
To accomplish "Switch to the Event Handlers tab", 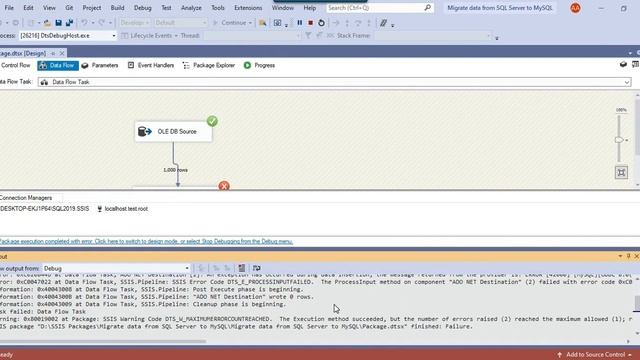I will pos(151,65).
